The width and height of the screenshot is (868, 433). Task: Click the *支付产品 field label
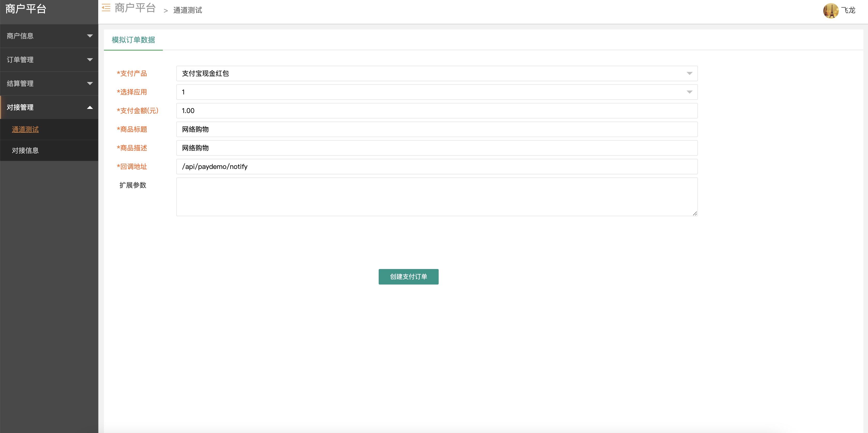[x=132, y=73]
